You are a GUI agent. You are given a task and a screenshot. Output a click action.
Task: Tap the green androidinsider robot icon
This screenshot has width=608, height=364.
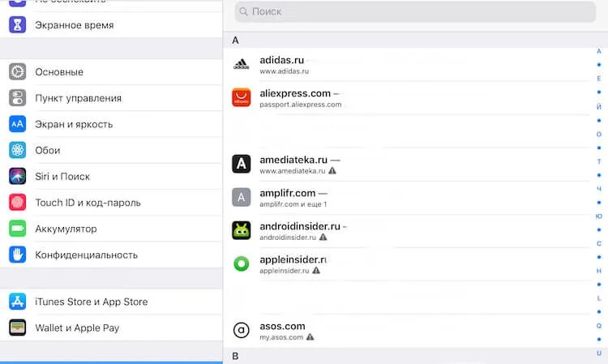tap(242, 230)
